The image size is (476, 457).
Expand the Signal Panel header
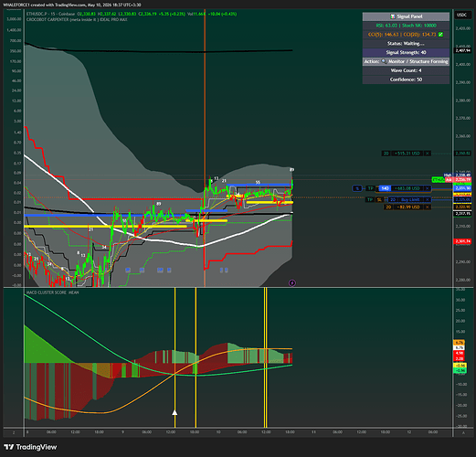pyautogui.click(x=406, y=16)
